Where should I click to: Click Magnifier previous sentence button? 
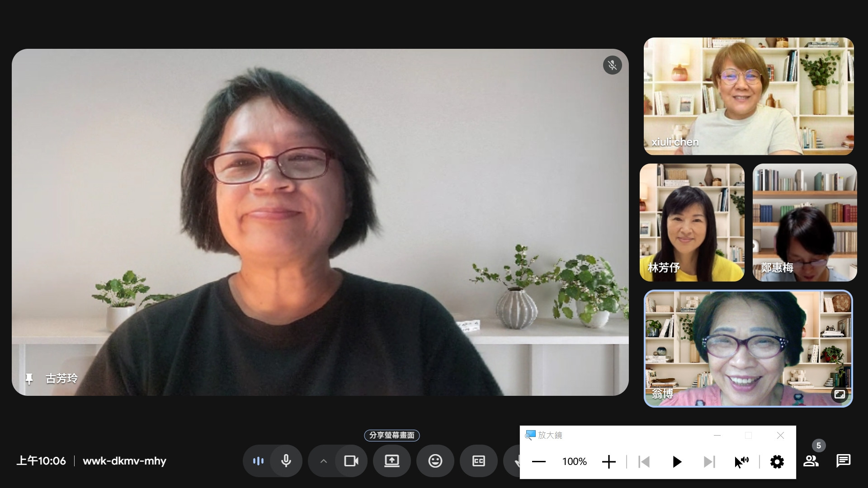coord(644,462)
